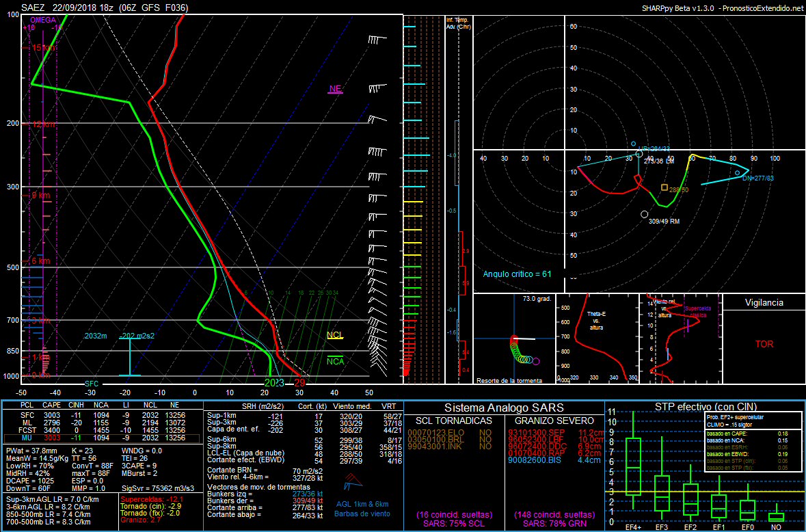
Task: Click Sup-3km AGL LR = 7.0 C/km
Action: point(53,499)
